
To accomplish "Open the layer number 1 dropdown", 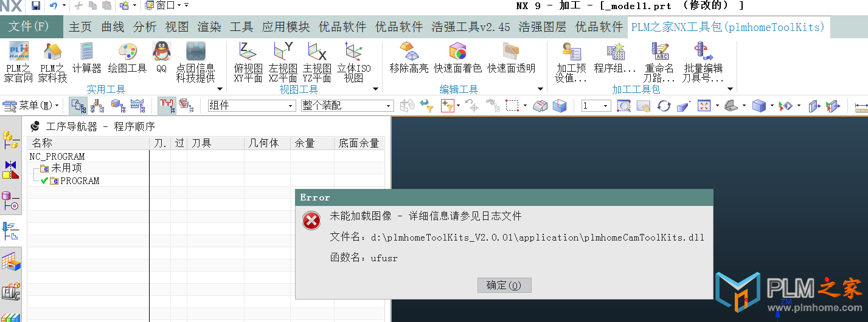I will pos(595,106).
